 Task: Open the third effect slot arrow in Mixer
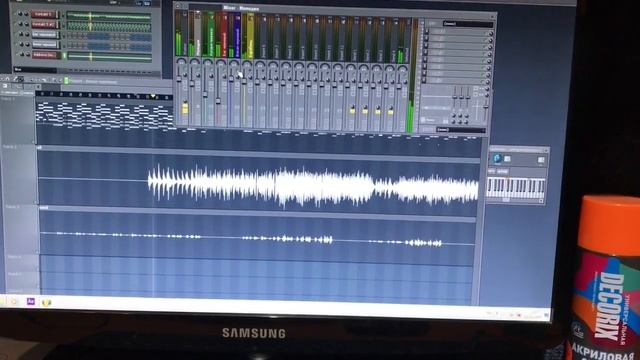[426, 45]
